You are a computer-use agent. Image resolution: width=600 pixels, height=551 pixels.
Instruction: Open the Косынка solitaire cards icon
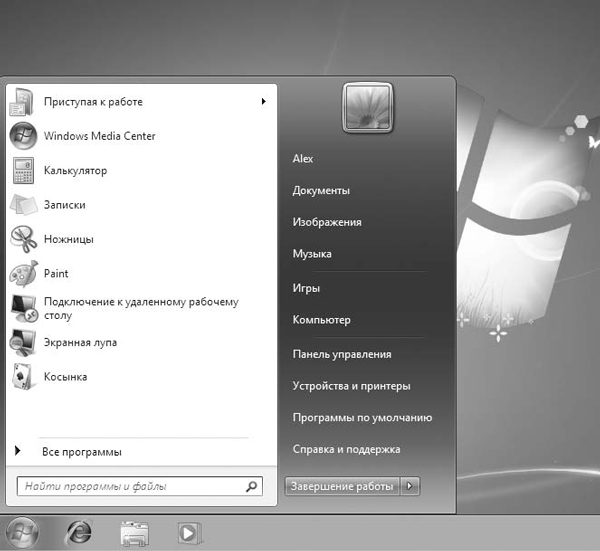coord(22,377)
